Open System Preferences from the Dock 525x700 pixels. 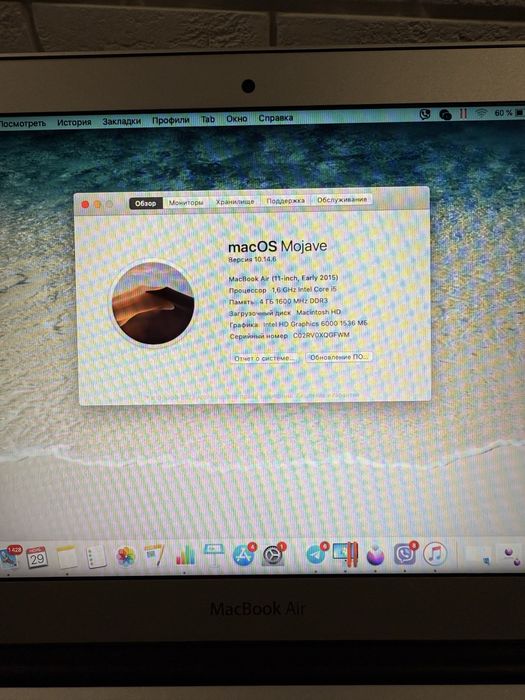tap(272, 555)
